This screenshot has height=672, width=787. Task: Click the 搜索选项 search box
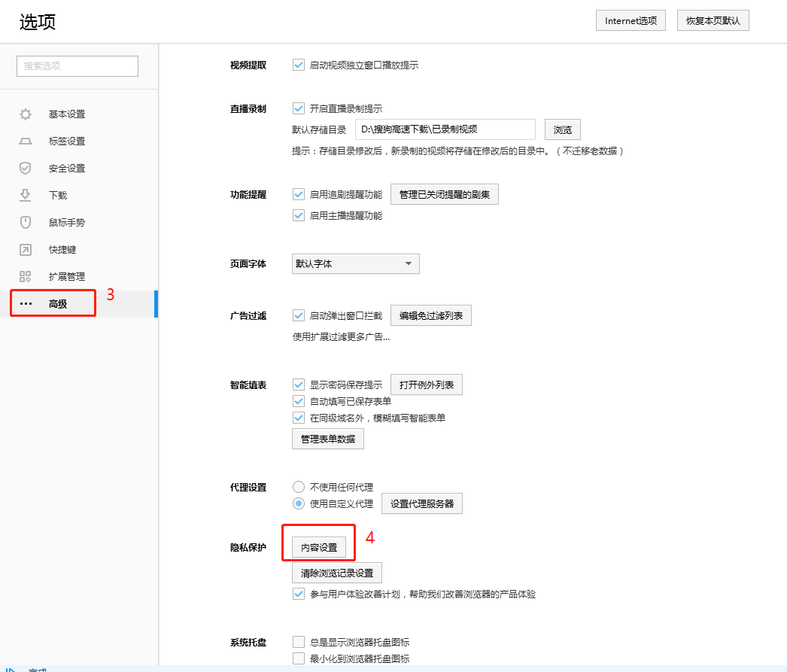tap(77, 66)
